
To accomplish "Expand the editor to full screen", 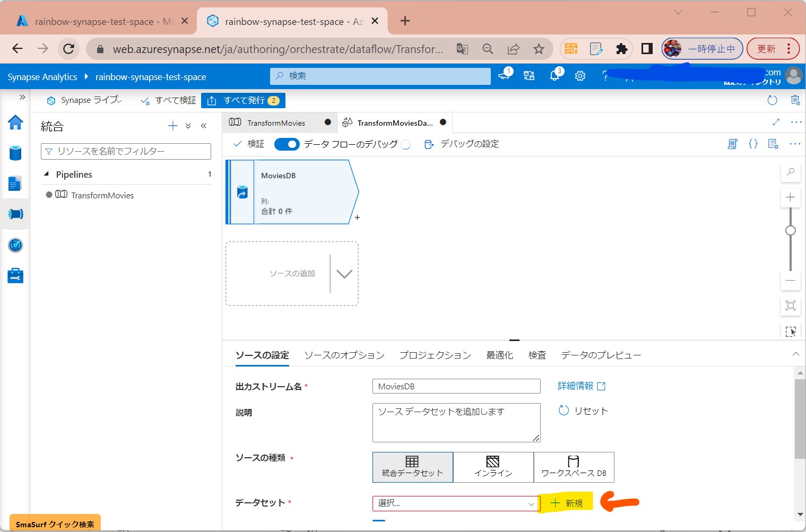I will 776,122.
